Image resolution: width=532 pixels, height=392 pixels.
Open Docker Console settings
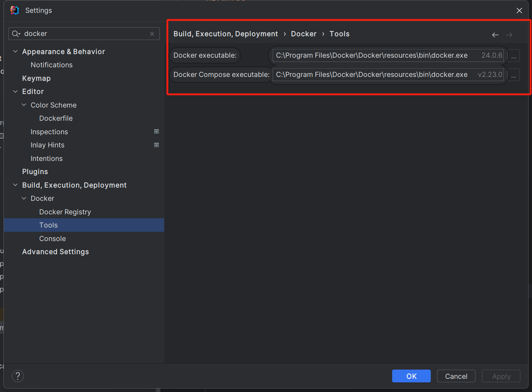[x=52, y=239]
